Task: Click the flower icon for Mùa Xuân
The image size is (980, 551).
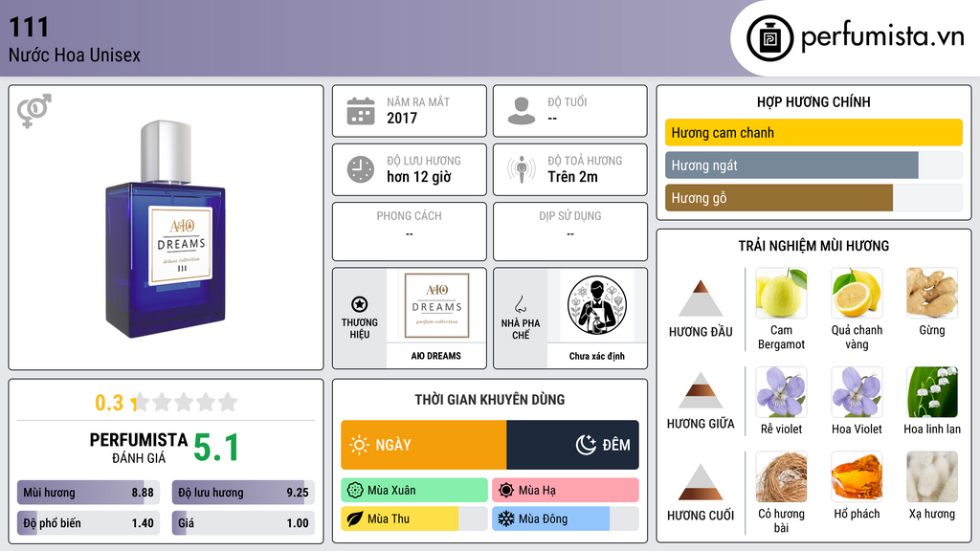Action: [x=355, y=490]
